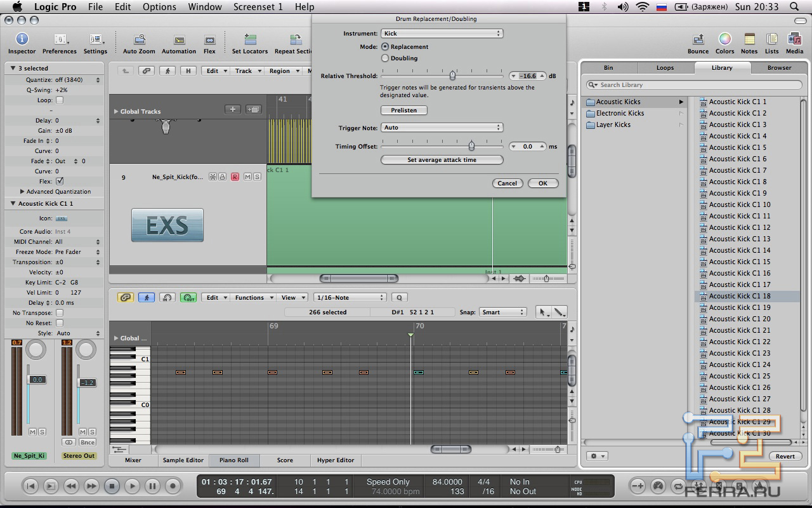
Task: Select the Doubling mode radio button
Action: pos(385,58)
